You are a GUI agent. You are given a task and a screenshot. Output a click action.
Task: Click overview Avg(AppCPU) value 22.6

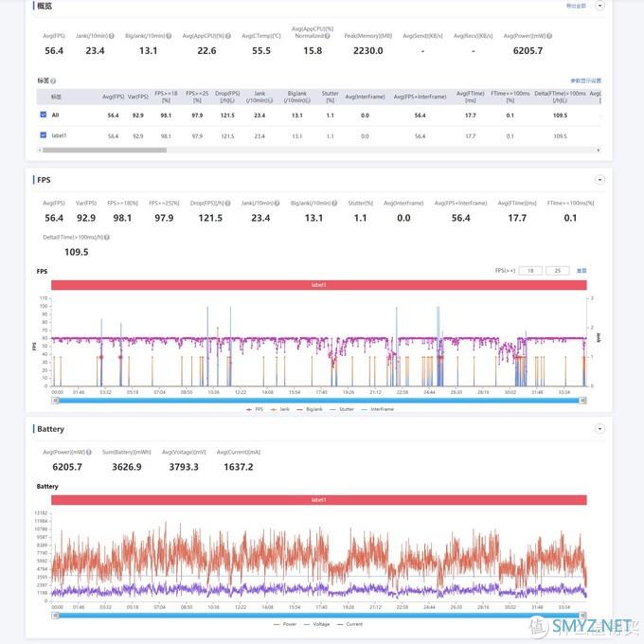pos(206,51)
